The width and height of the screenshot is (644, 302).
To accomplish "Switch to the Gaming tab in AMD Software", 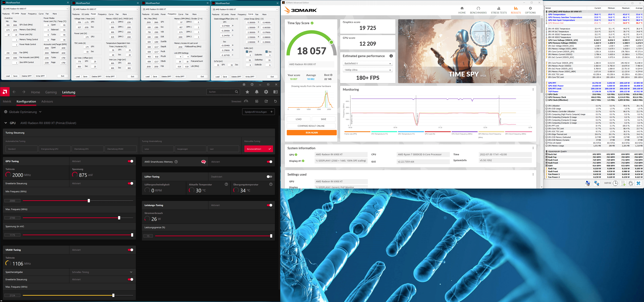I will click(51, 92).
